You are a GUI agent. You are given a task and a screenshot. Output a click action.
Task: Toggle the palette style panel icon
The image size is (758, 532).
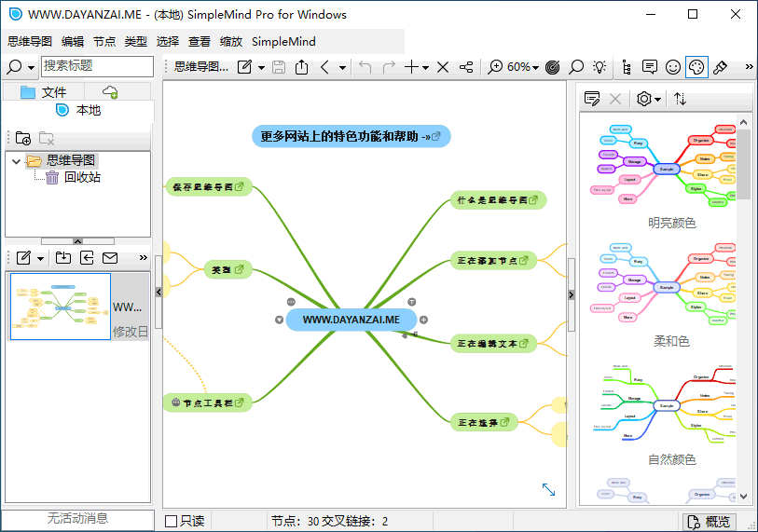tap(696, 67)
